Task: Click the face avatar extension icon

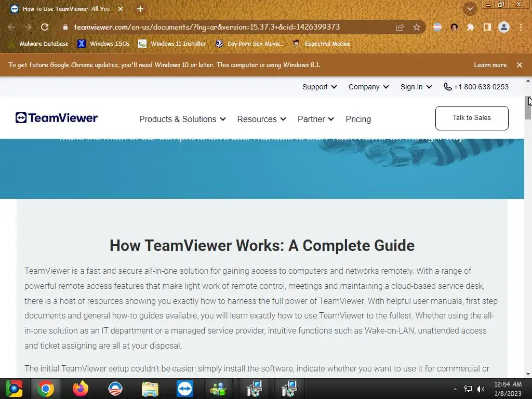Action: [454, 27]
